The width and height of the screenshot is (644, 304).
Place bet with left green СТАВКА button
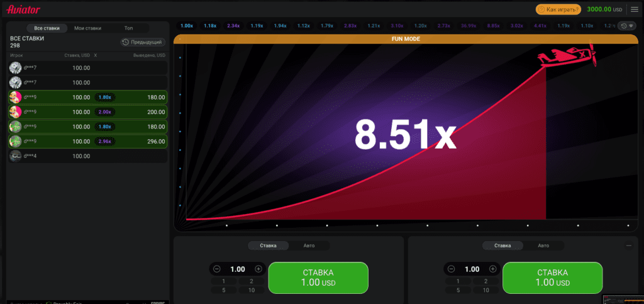[x=318, y=278]
